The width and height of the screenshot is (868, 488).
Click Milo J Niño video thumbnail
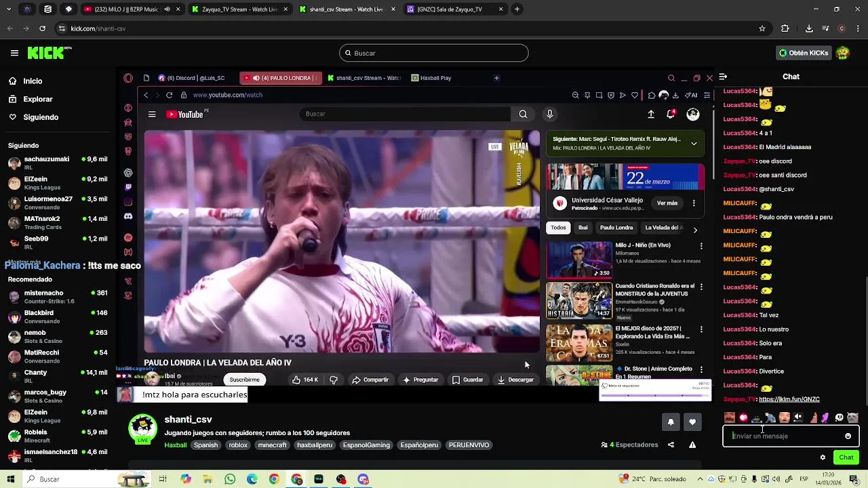[579, 260]
